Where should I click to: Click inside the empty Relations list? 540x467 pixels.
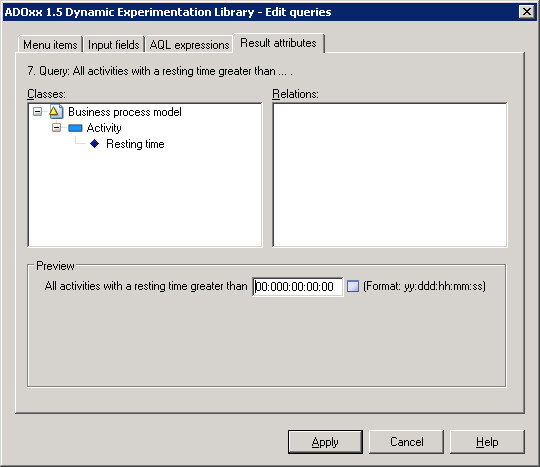[390, 175]
